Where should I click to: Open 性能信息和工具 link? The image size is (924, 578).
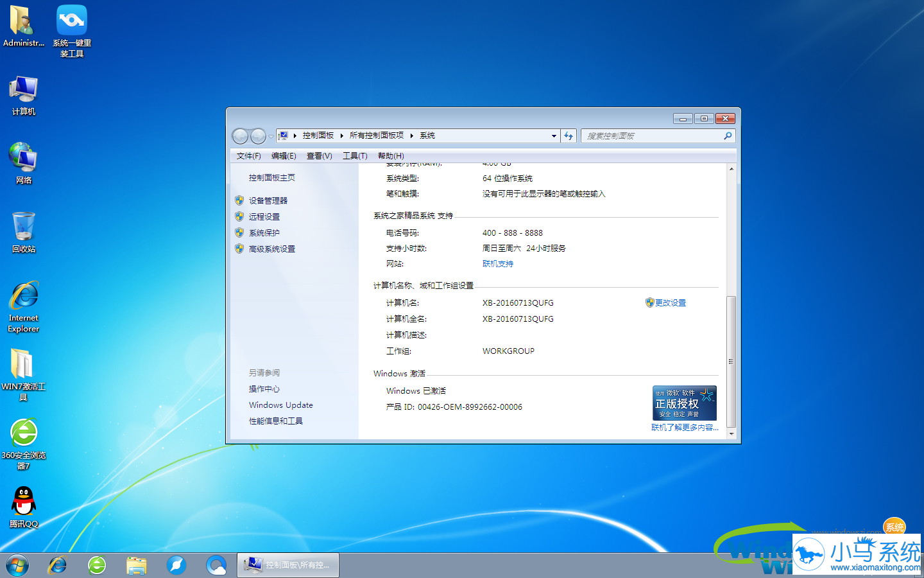pos(276,421)
